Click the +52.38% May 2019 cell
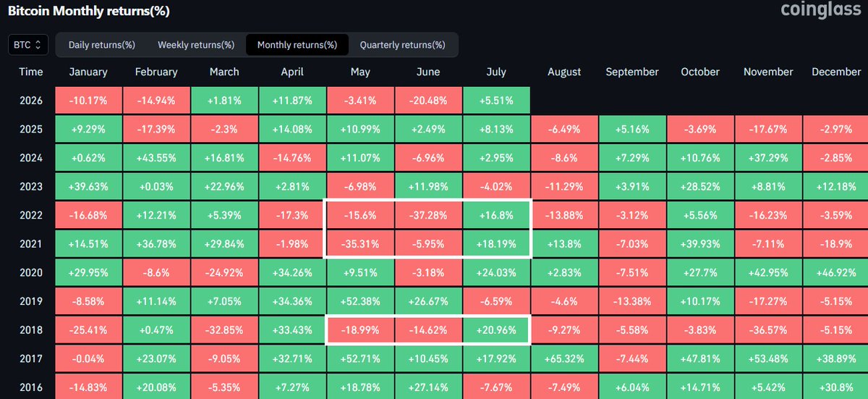The width and height of the screenshot is (868, 399). tap(360, 301)
